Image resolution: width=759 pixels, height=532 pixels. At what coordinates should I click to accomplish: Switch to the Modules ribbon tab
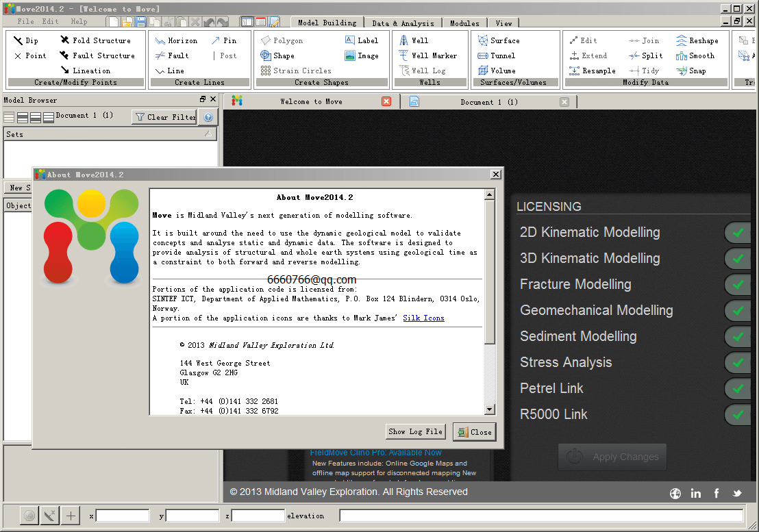464,23
